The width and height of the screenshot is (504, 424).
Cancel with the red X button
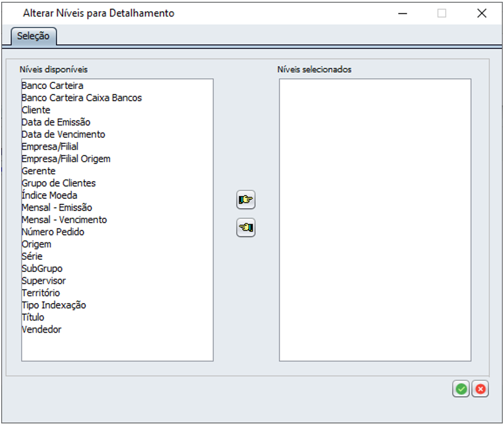pos(480,389)
